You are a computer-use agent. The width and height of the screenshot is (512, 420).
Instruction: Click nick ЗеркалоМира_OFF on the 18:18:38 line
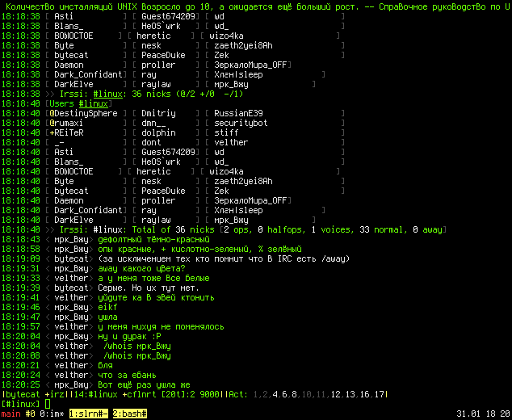coord(250,65)
